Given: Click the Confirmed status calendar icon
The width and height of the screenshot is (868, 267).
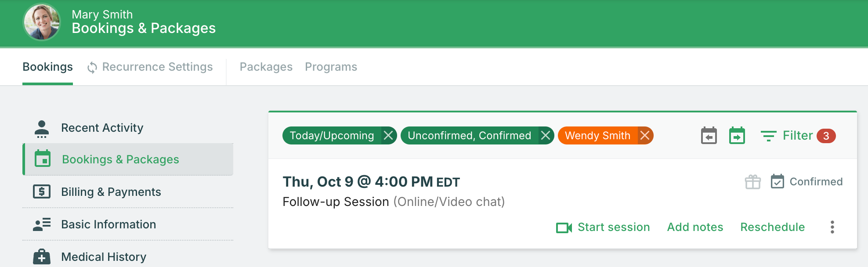Looking at the screenshot, I should point(777,181).
